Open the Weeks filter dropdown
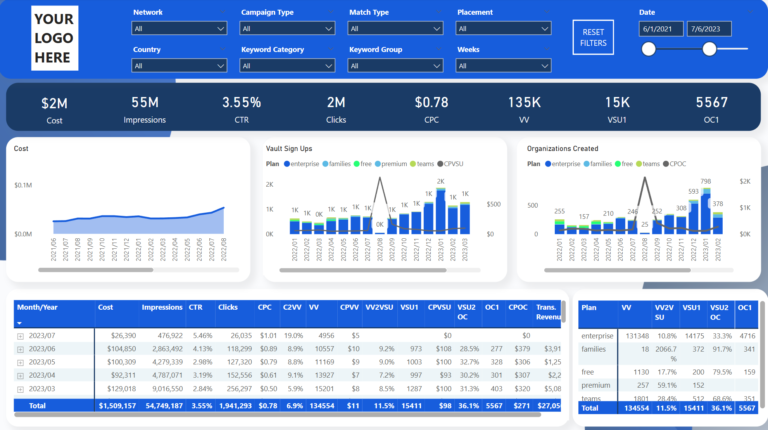768x430 pixels. (x=503, y=66)
